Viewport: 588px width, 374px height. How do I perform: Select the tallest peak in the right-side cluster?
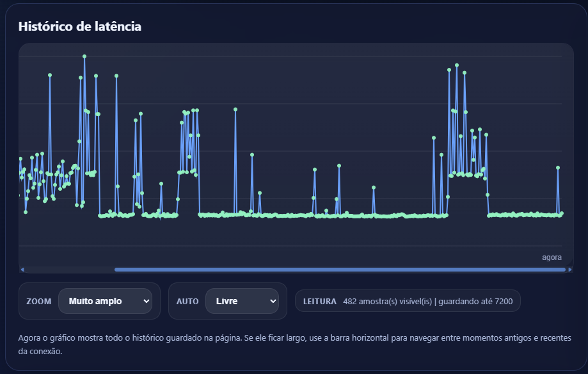(x=457, y=65)
